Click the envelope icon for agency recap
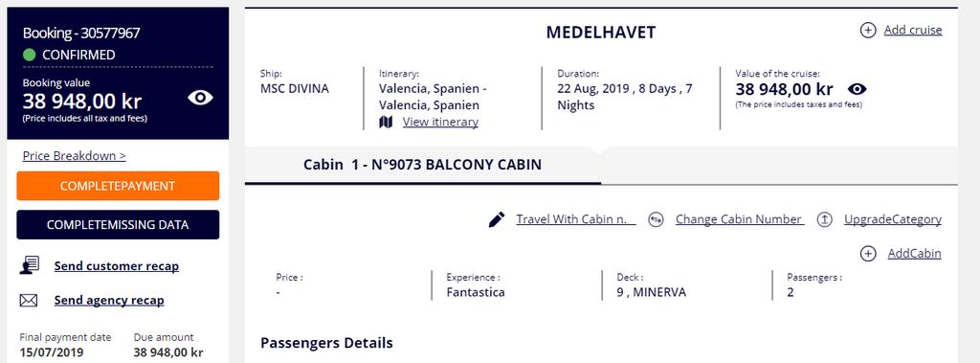This screenshot has width=980, height=363. [29, 301]
